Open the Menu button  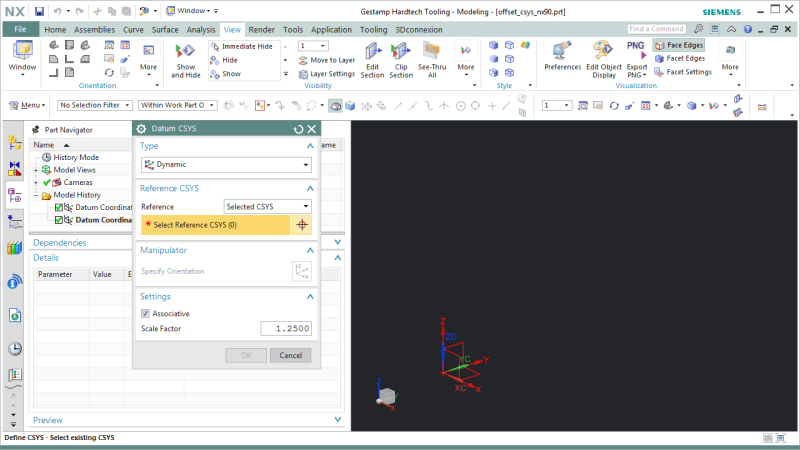[x=28, y=105]
